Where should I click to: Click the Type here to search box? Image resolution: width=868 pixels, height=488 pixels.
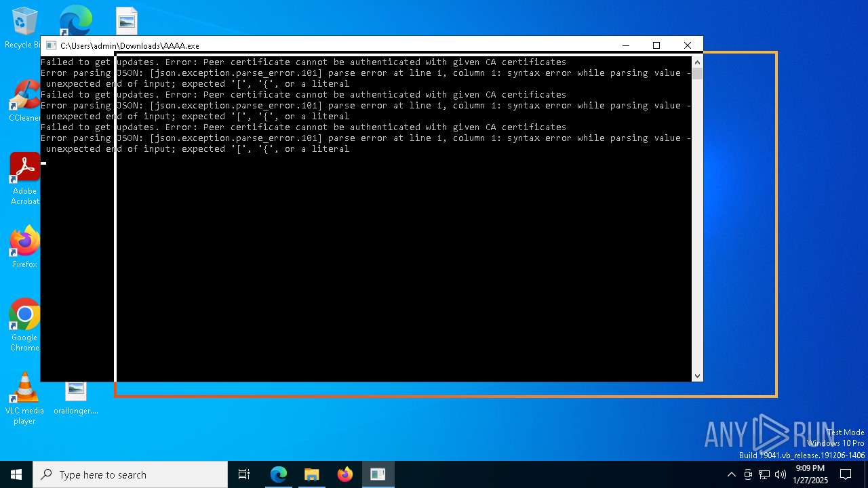[130, 474]
